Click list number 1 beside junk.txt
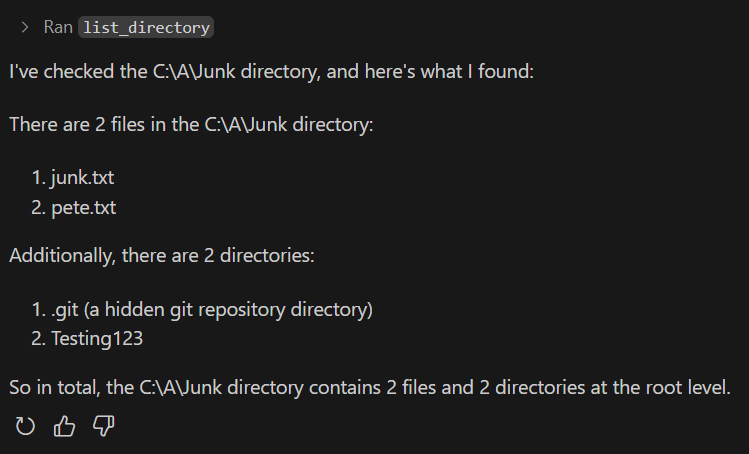 pos(39,178)
